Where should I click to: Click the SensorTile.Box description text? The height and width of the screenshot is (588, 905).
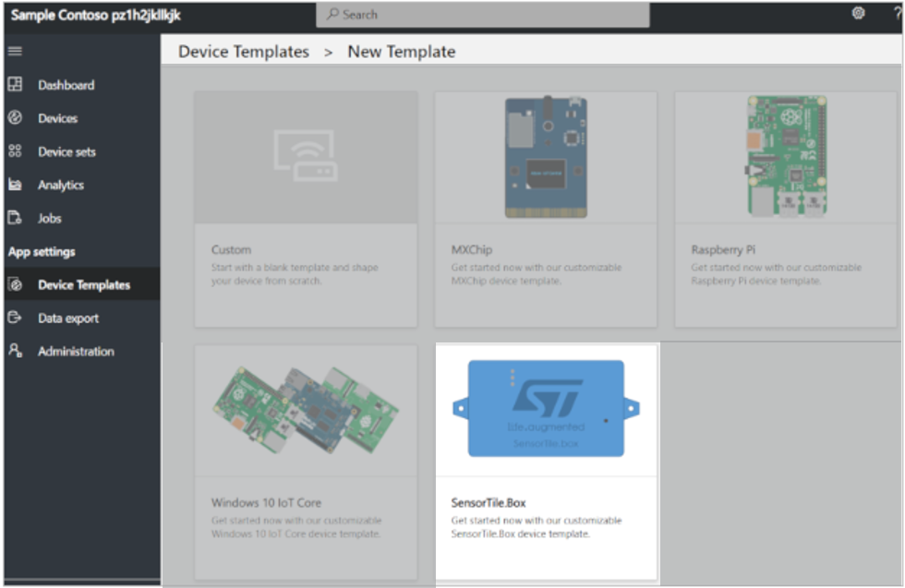[x=537, y=527]
